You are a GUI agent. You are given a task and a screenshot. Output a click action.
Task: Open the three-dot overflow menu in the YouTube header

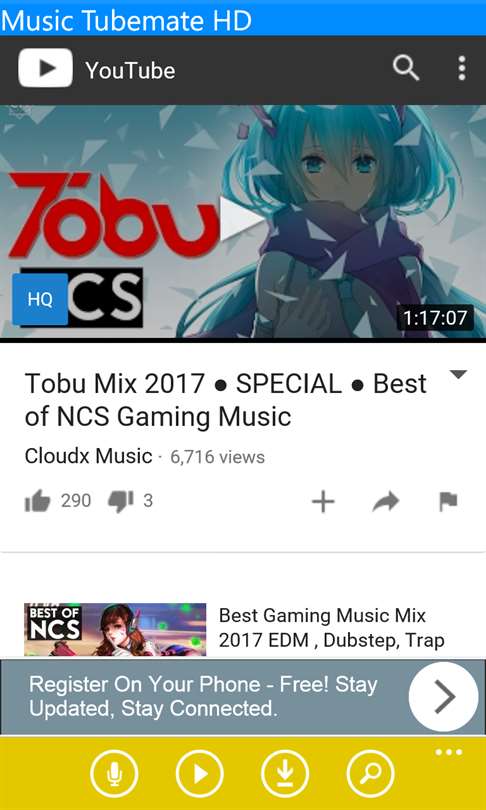point(461,69)
